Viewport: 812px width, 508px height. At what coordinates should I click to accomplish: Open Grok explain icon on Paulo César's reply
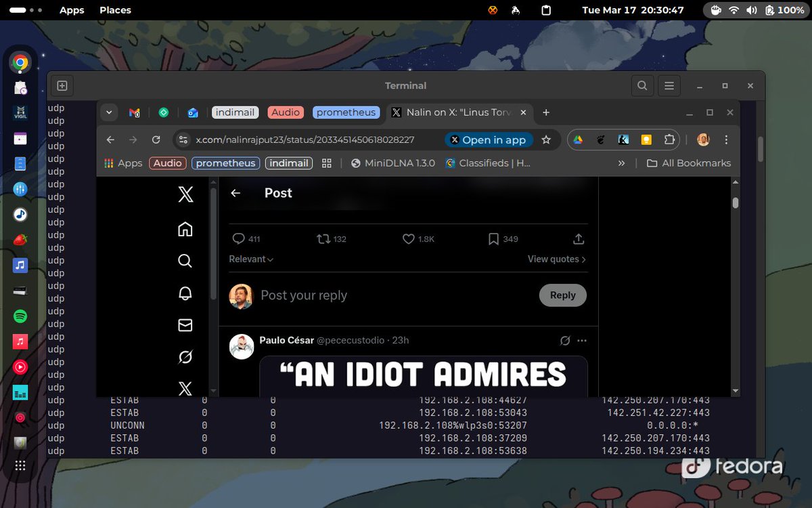pos(565,341)
